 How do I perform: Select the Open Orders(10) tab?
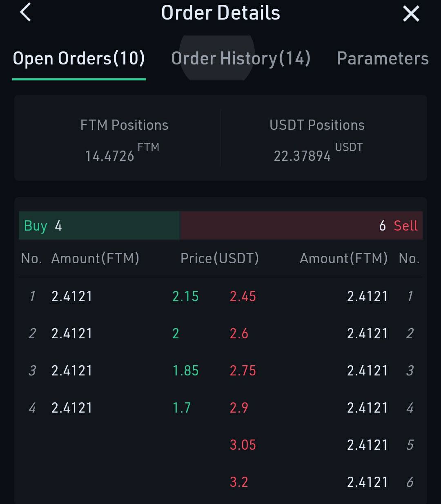pos(79,58)
